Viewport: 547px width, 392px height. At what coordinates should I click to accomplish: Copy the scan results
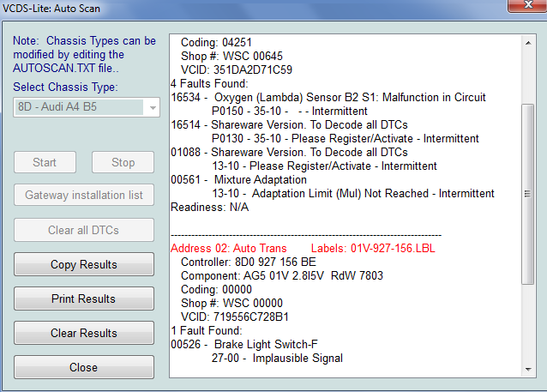coord(84,264)
